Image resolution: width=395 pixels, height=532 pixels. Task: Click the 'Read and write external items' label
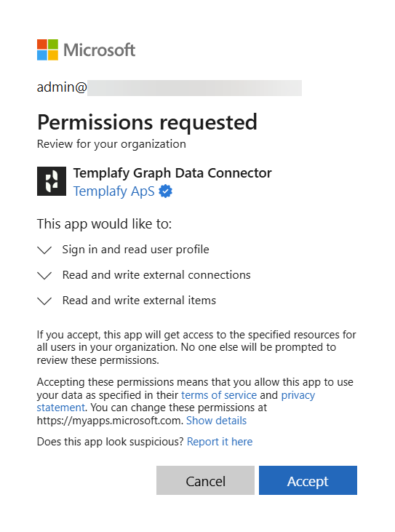[139, 301]
